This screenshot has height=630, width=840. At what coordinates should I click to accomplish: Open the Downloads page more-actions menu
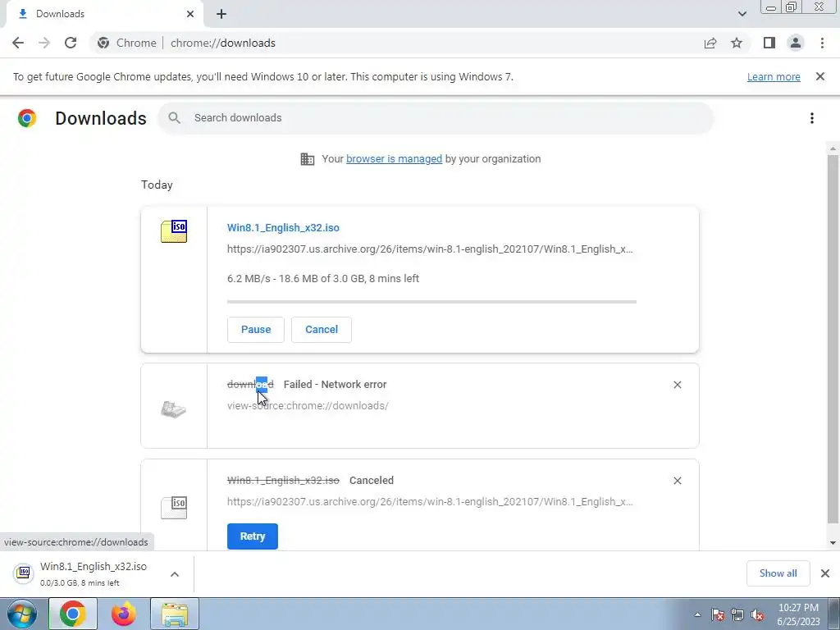pyautogui.click(x=812, y=118)
